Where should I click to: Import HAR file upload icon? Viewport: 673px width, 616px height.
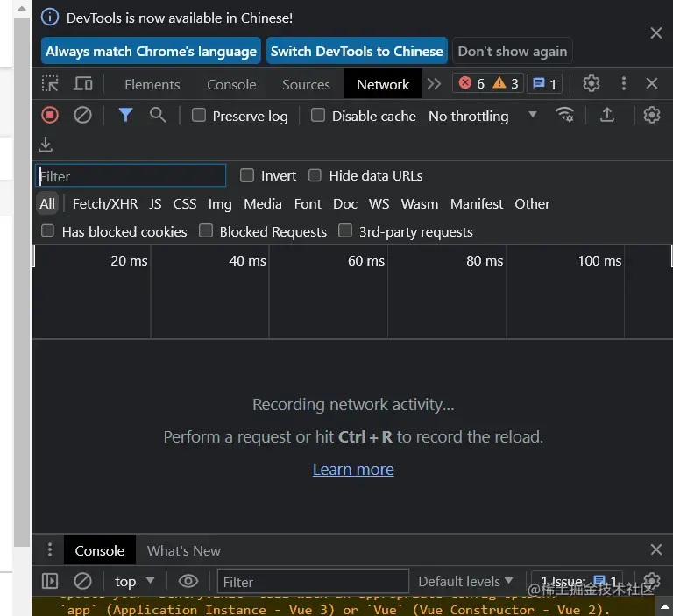pyautogui.click(x=607, y=115)
